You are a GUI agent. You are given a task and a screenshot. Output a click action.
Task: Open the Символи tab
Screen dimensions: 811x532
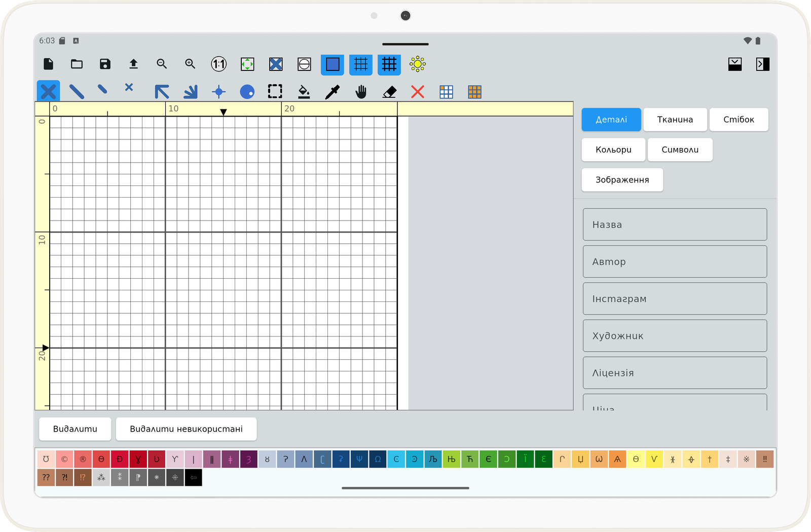[x=680, y=149]
